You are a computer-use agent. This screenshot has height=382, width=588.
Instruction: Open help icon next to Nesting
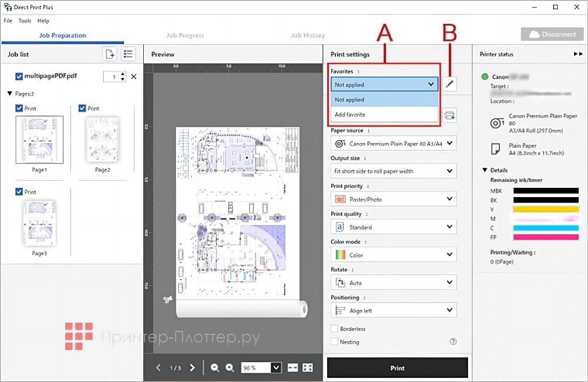click(453, 342)
